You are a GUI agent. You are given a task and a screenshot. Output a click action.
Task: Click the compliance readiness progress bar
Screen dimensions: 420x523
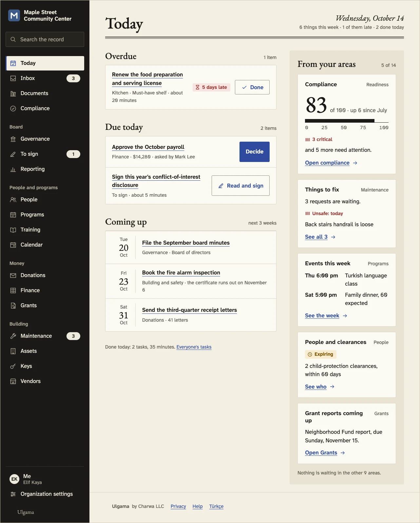347,121
